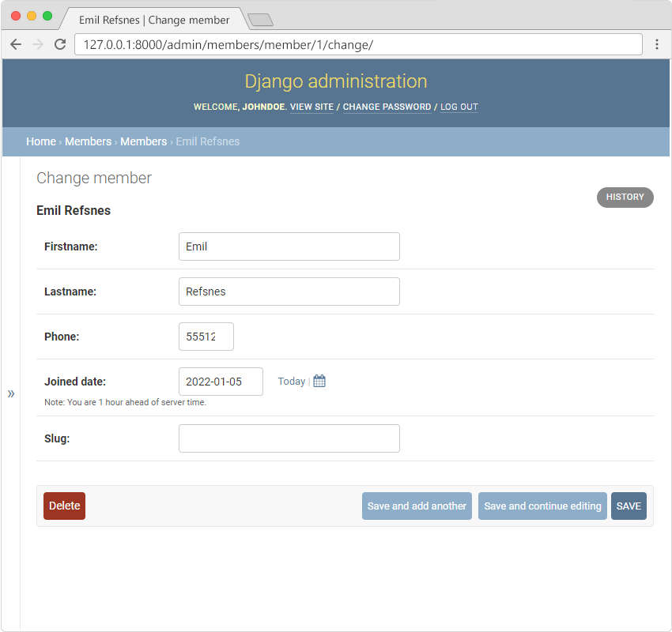Click Save and continue editing

pos(542,506)
